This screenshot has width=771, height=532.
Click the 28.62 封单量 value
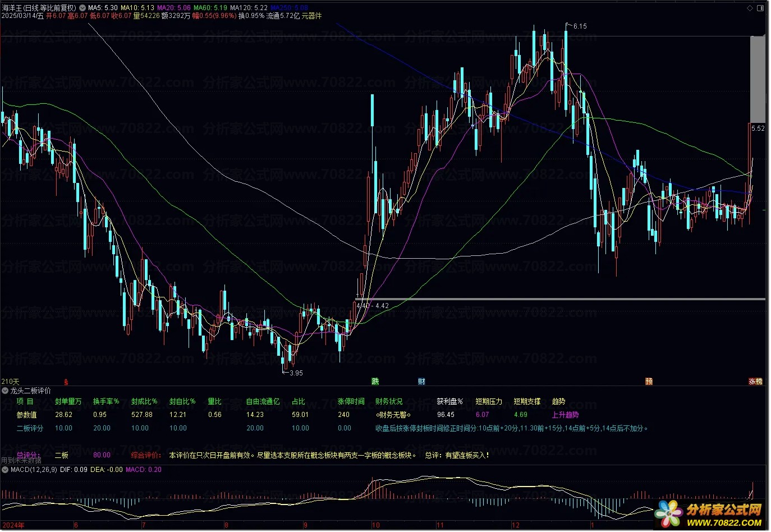(x=63, y=415)
